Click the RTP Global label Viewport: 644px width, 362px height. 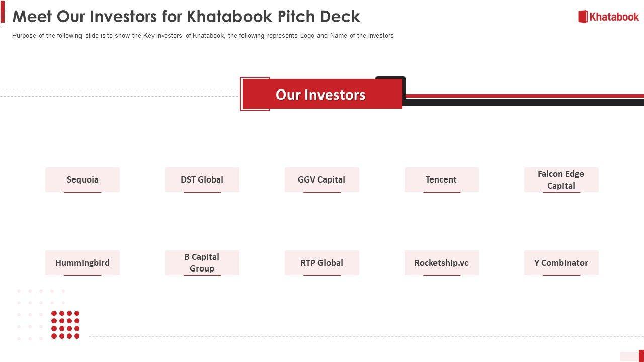pos(321,263)
